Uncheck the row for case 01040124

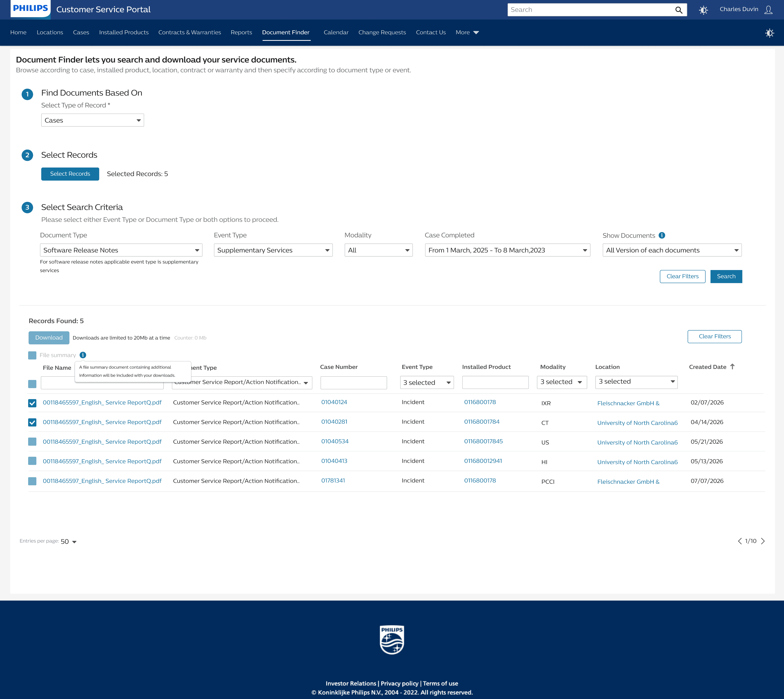(32, 403)
